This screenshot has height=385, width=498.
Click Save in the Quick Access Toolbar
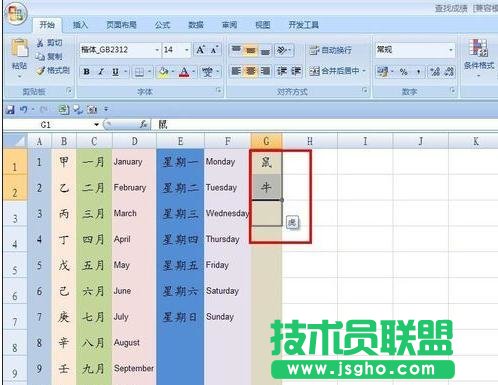(x=10, y=109)
